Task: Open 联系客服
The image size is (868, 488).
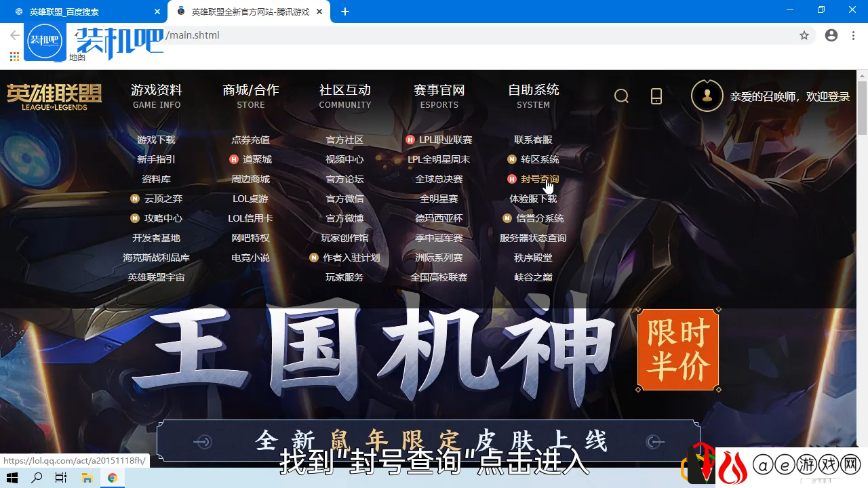Action: coord(534,140)
